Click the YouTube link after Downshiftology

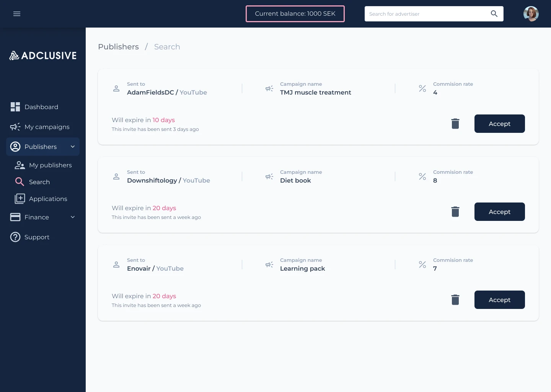tap(196, 180)
